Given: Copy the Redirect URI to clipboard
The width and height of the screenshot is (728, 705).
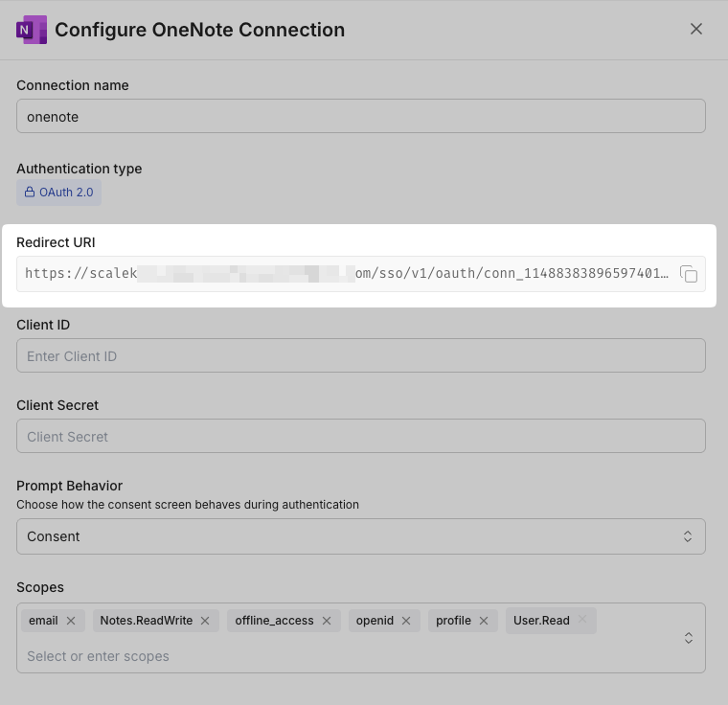Looking at the screenshot, I should click(x=689, y=275).
